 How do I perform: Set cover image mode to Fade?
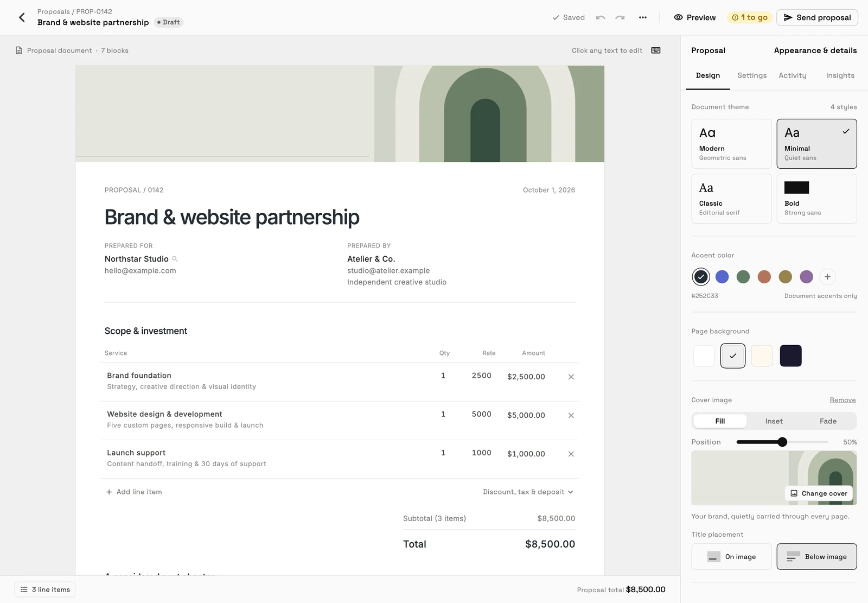point(828,421)
